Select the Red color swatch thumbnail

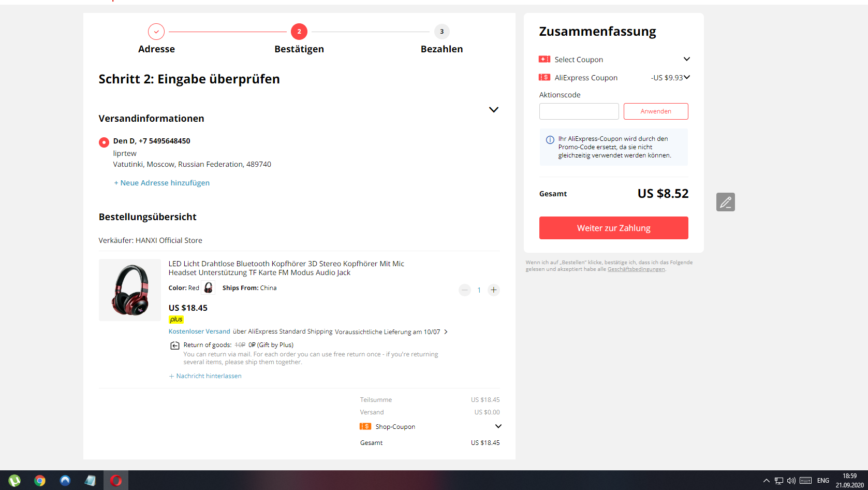[209, 288]
